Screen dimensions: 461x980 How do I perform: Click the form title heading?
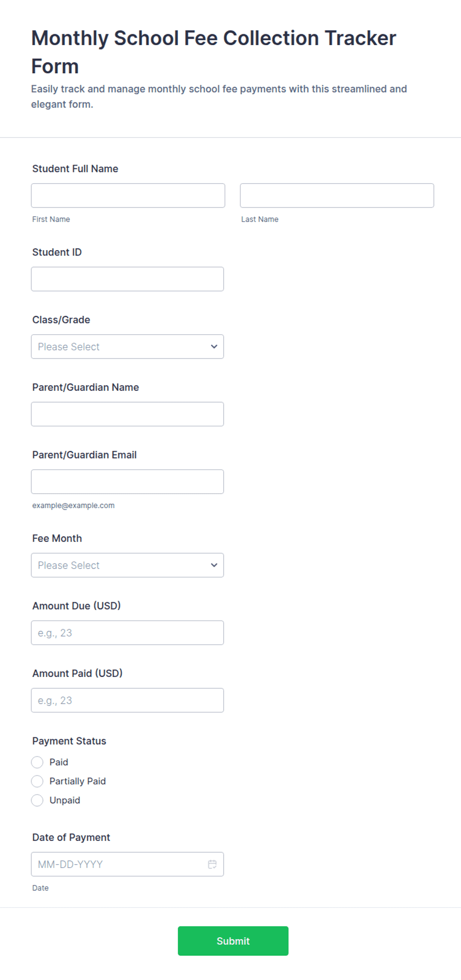(x=214, y=52)
